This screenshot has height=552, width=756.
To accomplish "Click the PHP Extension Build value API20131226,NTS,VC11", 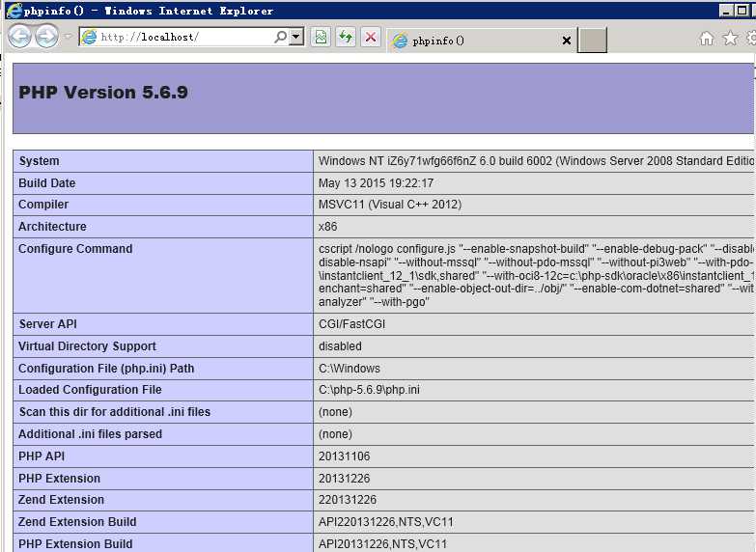I will click(382, 544).
